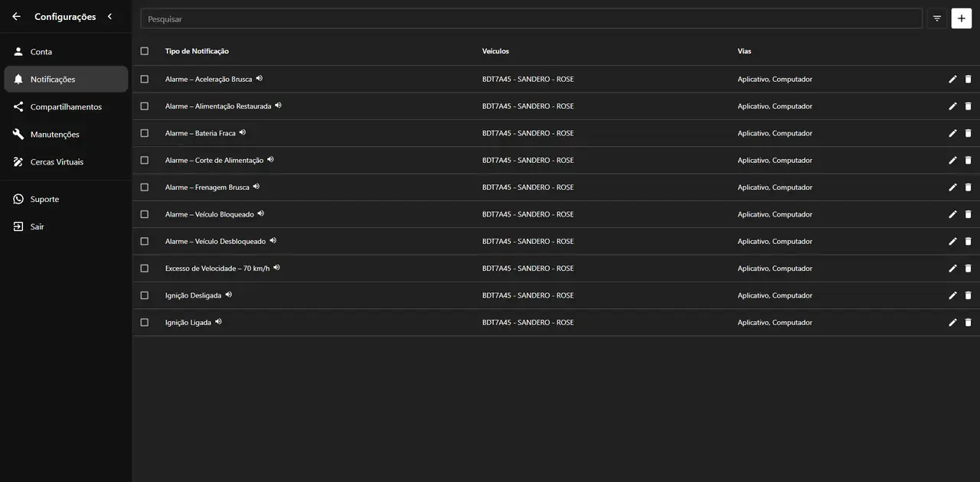Add a new notification with plus button
The height and width of the screenshot is (482, 980).
(962, 18)
